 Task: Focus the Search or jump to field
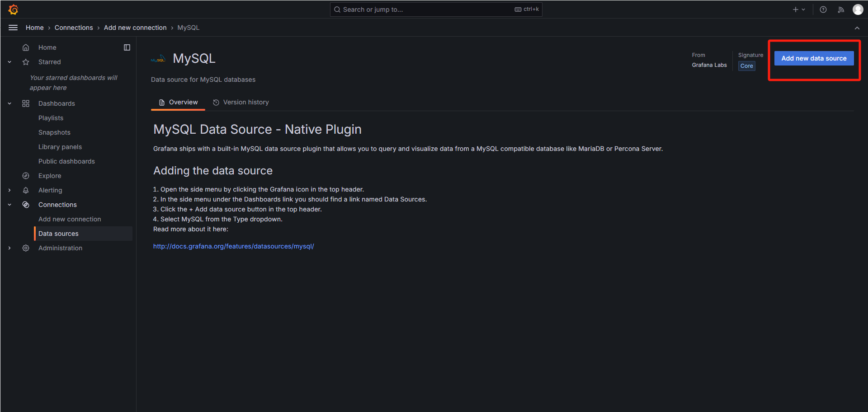(436, 9)
